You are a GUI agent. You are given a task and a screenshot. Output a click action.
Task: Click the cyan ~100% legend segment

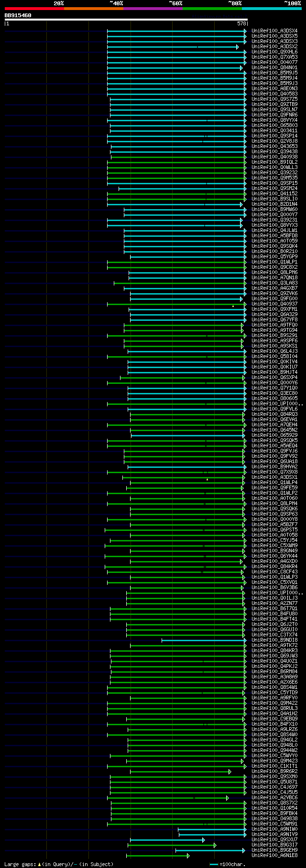click(x=272, y=9)
